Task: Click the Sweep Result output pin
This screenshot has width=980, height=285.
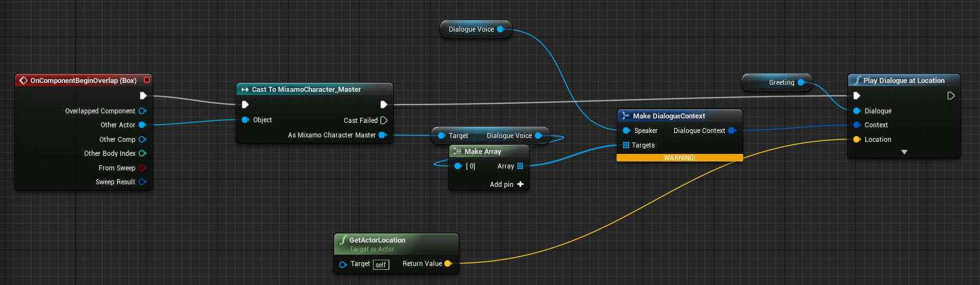Action: 142,182
